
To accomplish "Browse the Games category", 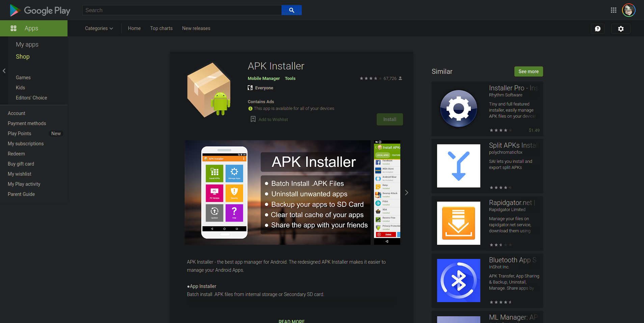I will click(x=23, y=78).
